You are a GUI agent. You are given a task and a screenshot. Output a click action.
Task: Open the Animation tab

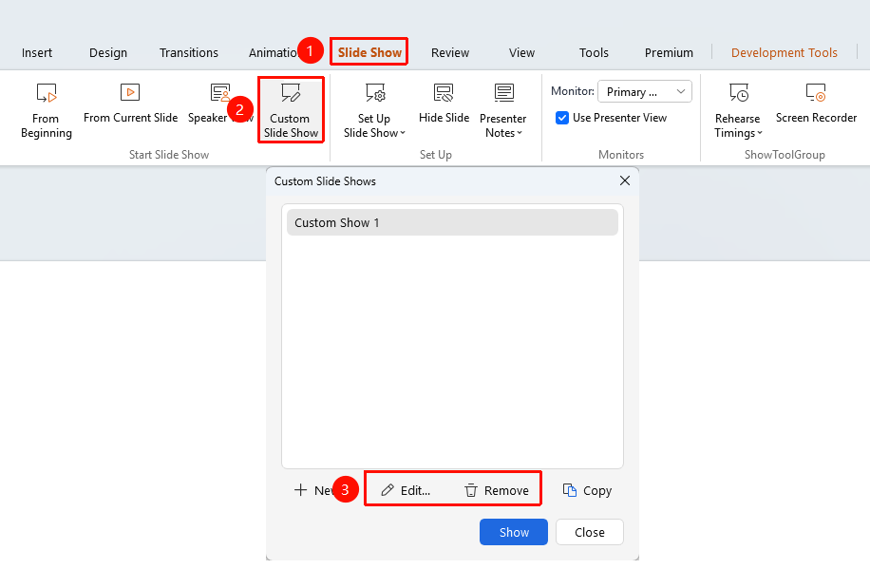(x=273, y=52)
